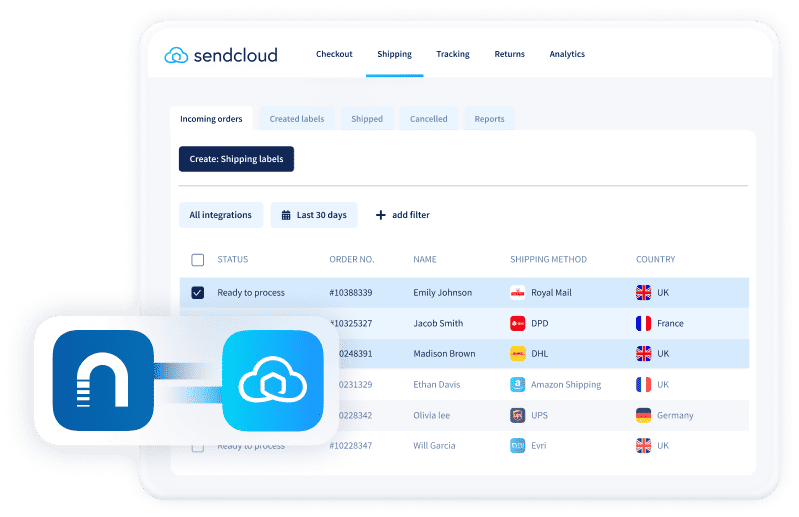Image resolution: width=799 pixels, height=517 pixels.
Task: Sort by the COUNTRY column header
Action: 655,259
